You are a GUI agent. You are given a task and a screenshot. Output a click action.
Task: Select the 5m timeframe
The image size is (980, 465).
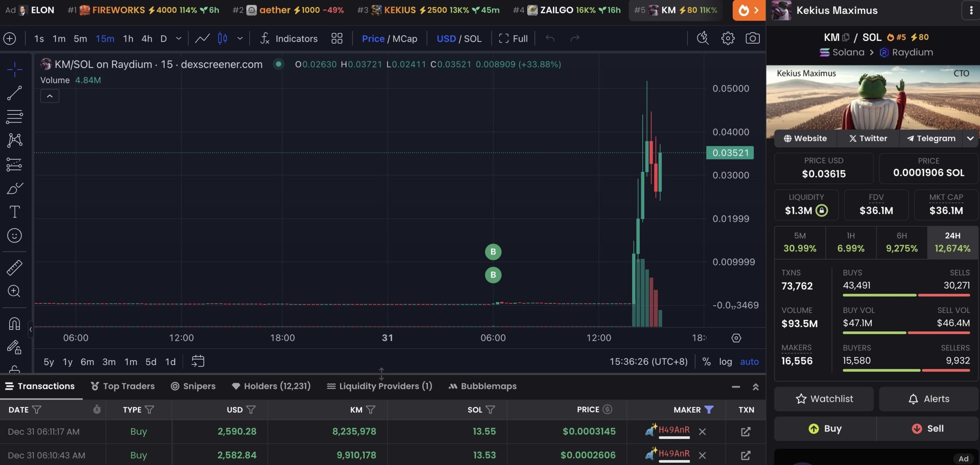(80, 39)
